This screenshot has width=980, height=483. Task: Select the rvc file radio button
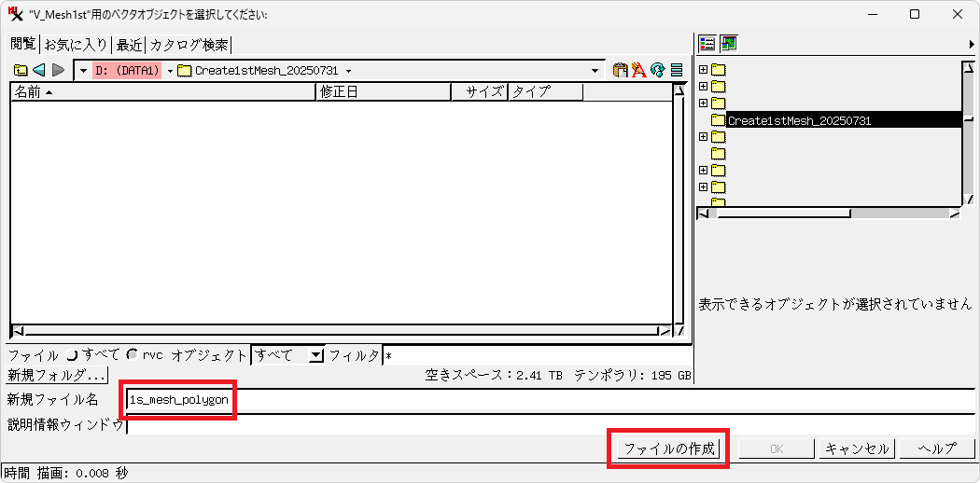(132, 355)
